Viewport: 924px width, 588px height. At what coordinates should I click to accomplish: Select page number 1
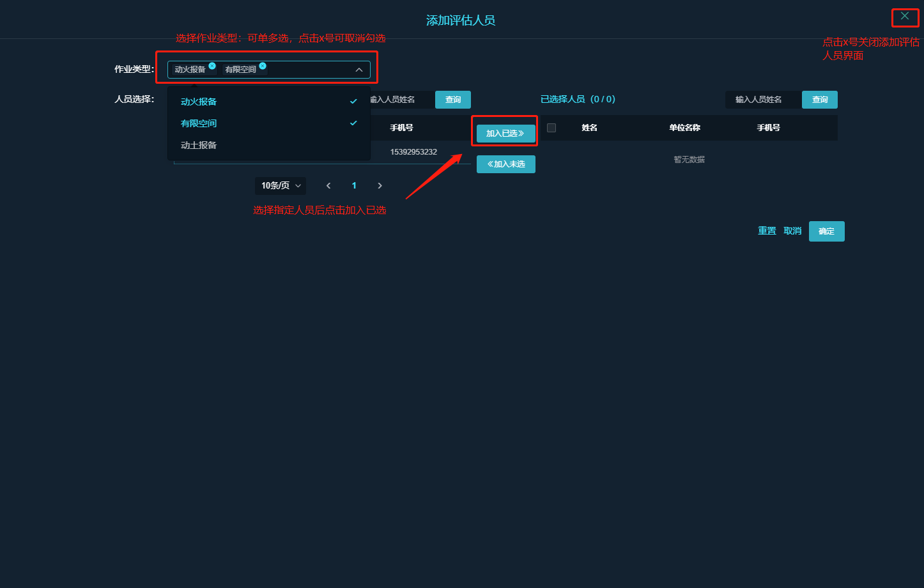[354, 186]
